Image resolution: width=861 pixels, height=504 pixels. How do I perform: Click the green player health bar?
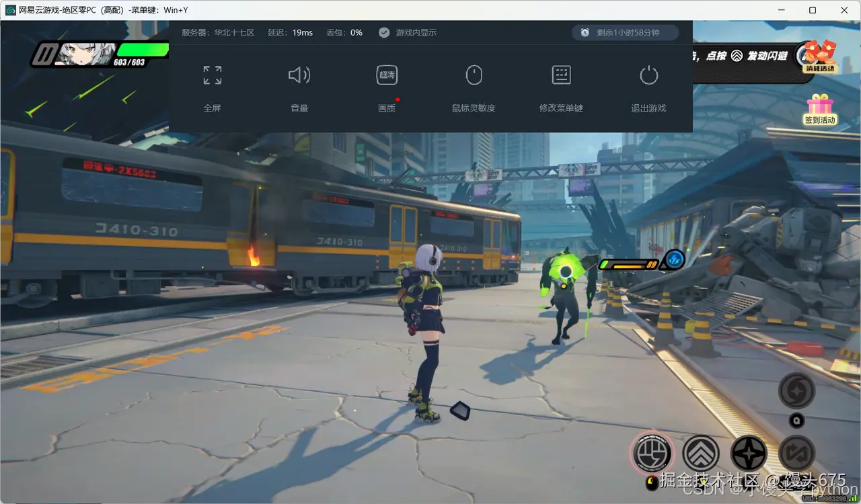coord(143,50)
